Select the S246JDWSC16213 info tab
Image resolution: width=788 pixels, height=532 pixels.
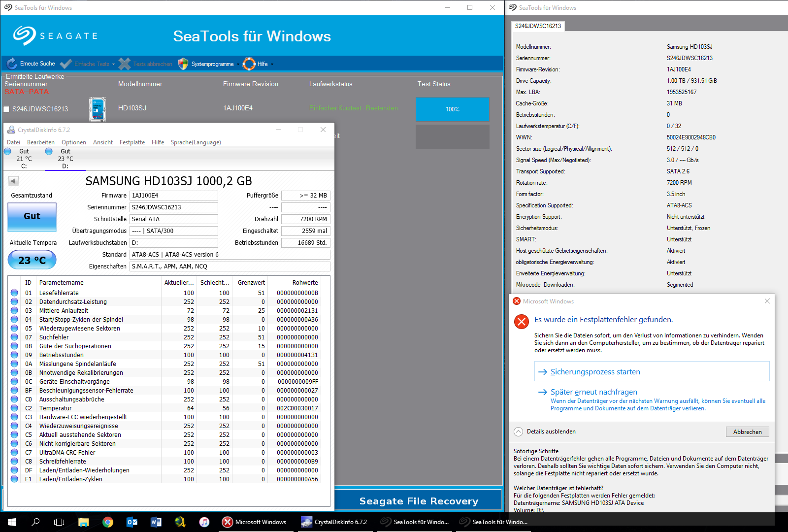click(538, 26)
